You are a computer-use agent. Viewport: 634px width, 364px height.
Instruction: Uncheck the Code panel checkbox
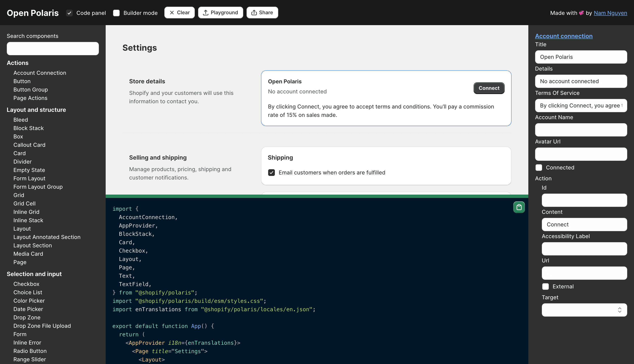point(69,13)
